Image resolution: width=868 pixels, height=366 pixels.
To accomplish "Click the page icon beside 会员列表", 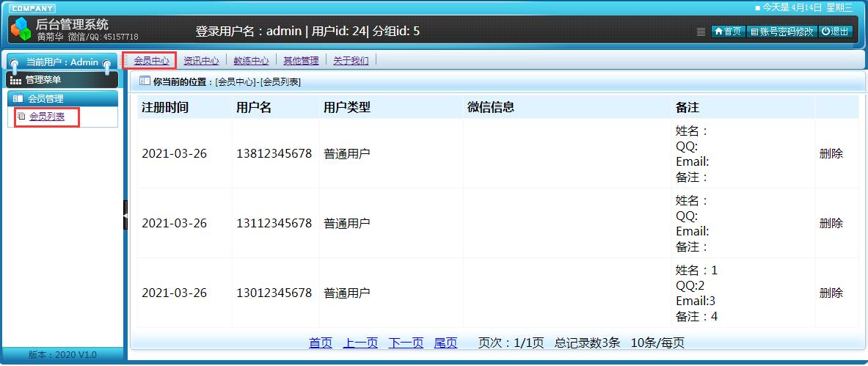I will [21, 117].
